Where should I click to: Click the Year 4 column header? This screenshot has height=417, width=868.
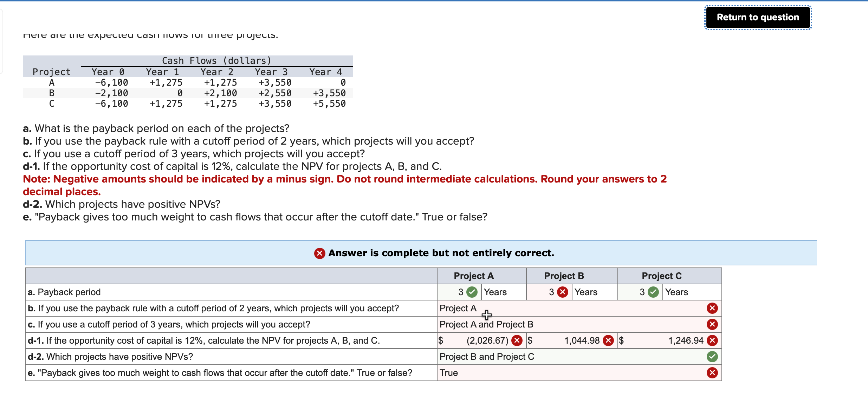point(326,72)
